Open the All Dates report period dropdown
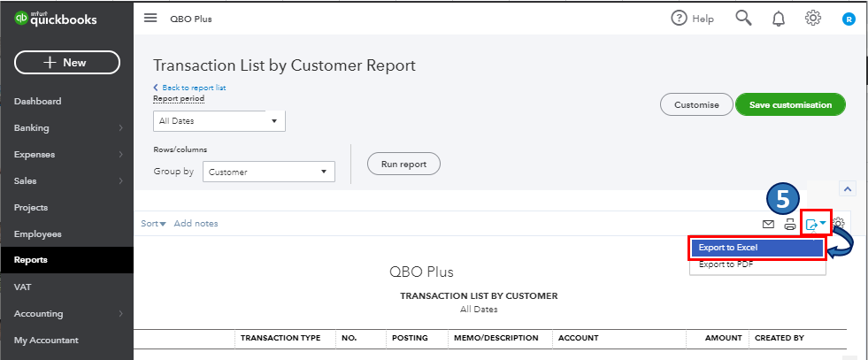The height and width of the screenshot is (360, 868). click(219, 120)
